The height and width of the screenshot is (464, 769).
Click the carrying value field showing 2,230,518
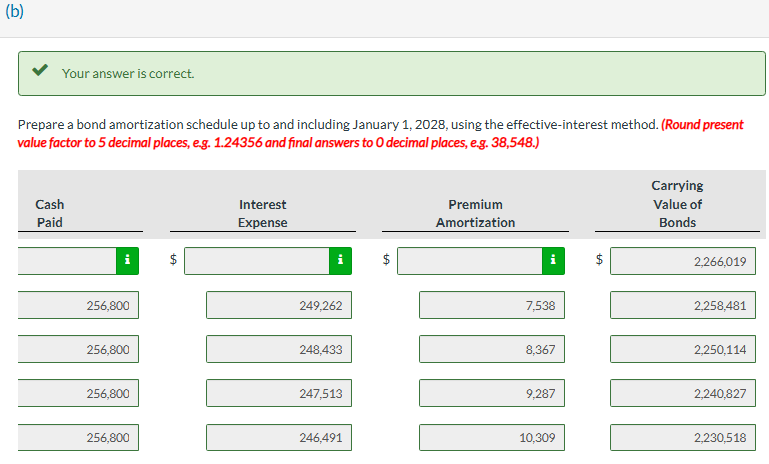683,437
